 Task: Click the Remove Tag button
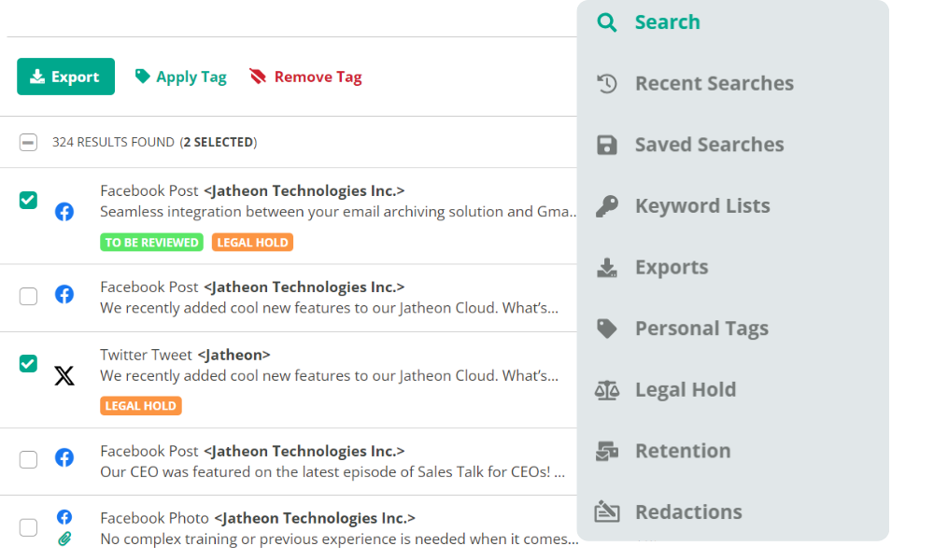click(305, 77)
